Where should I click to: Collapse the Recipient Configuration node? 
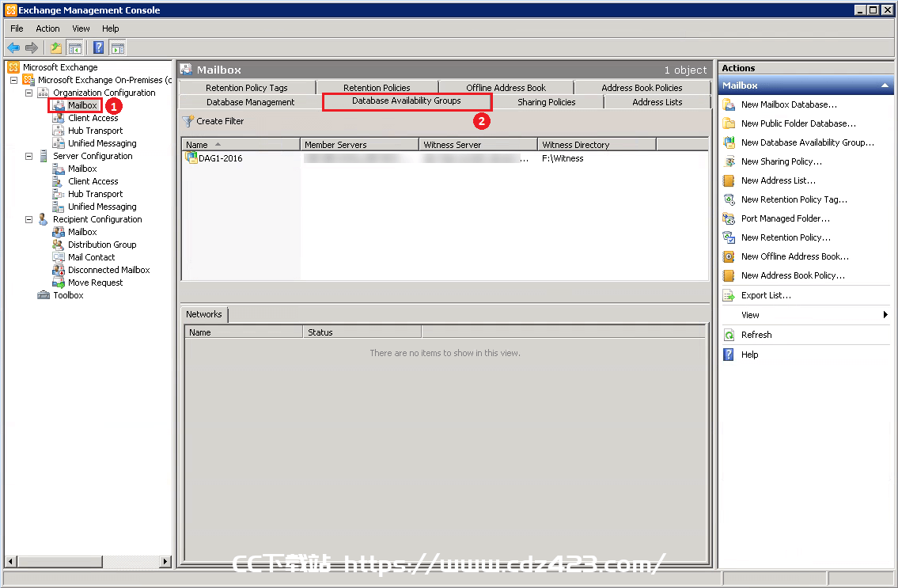(28, 219)
